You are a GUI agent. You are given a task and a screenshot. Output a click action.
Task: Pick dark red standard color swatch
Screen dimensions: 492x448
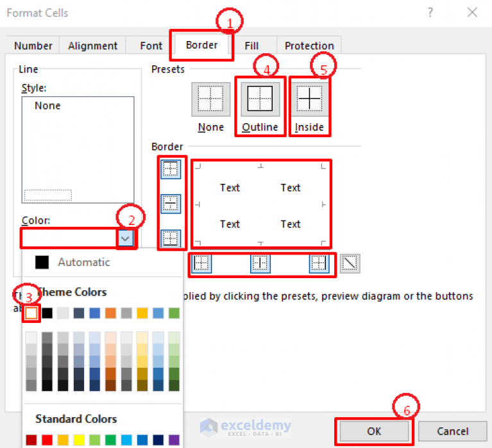point(31,440)
